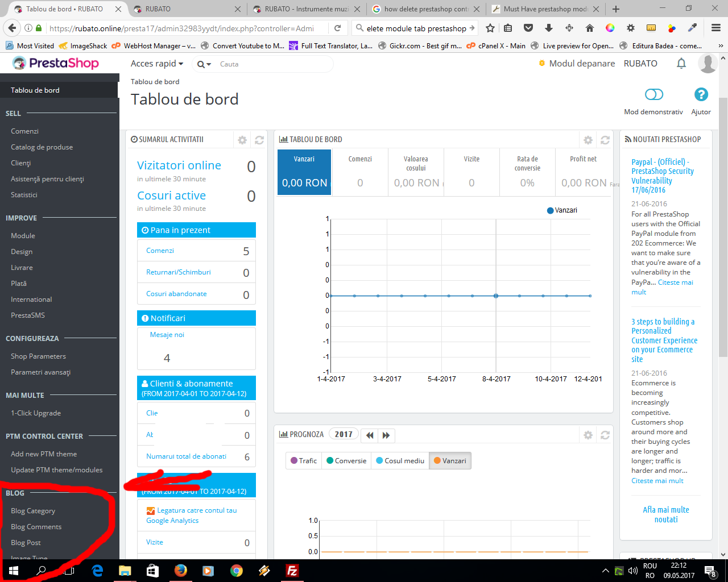This screenshot has width=728, height=582.
Task: Switch to FileZilla in the taskbar
Action: (x=292, y=571)
